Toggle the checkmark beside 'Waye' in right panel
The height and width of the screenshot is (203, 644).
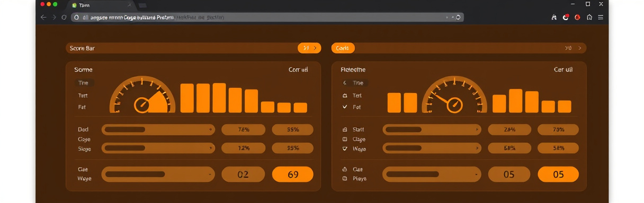tap(345, 149)
